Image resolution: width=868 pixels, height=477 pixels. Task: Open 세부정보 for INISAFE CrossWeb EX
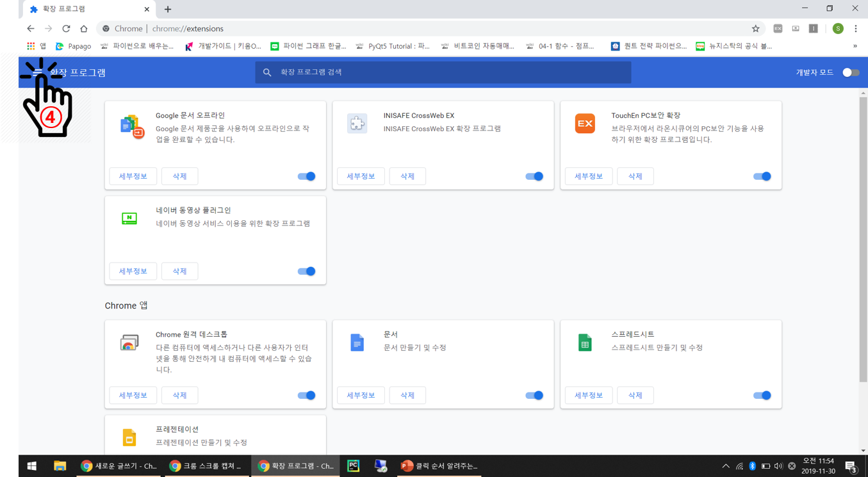[361, 176]
